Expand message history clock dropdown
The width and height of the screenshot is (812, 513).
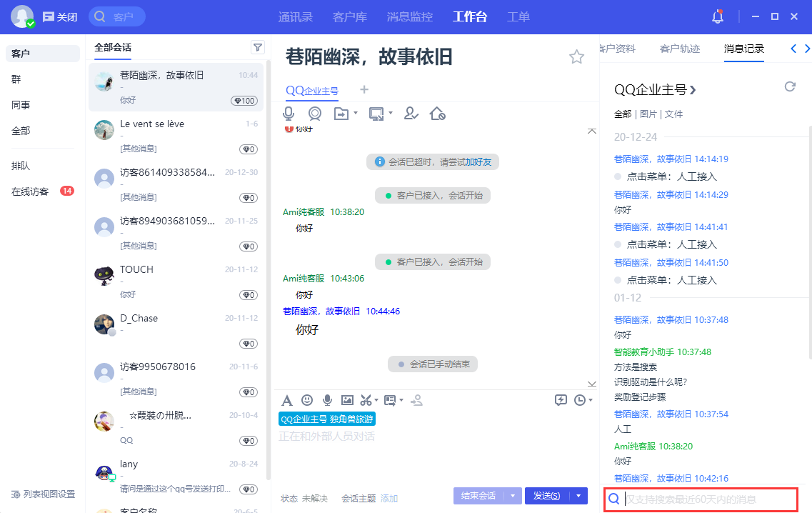[591, 400]
